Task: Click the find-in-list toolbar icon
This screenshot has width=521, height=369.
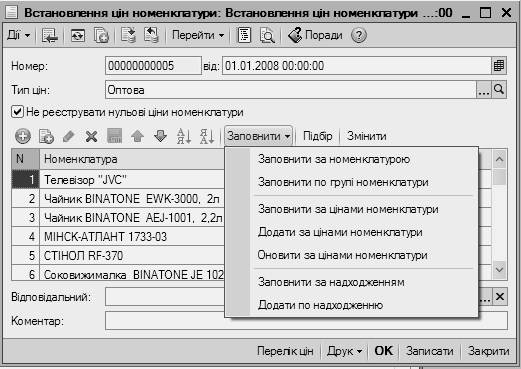Action: [x=50, y=35]
